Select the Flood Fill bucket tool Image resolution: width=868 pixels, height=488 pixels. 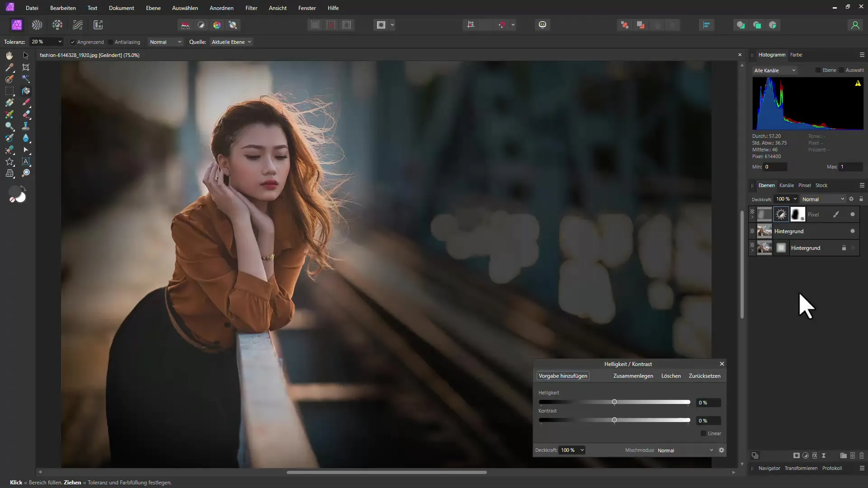pos(26,91)
